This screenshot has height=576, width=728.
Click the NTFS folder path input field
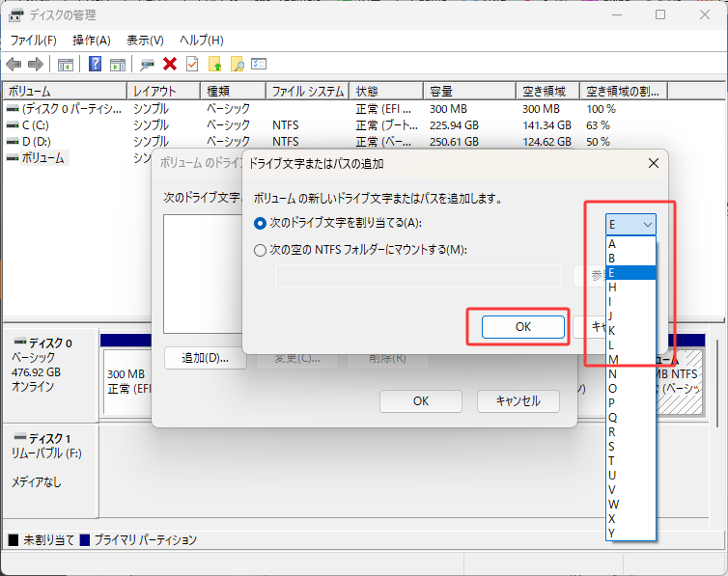(418, 276)
